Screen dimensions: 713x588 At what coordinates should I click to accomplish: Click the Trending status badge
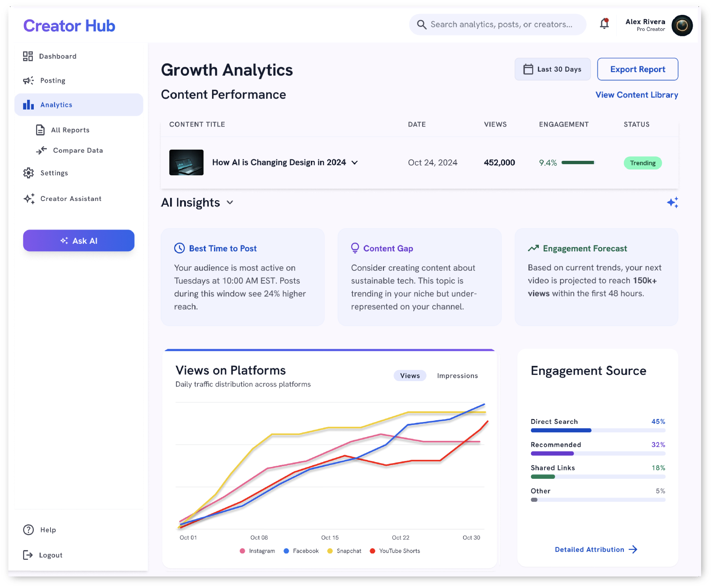pos(643,163)
